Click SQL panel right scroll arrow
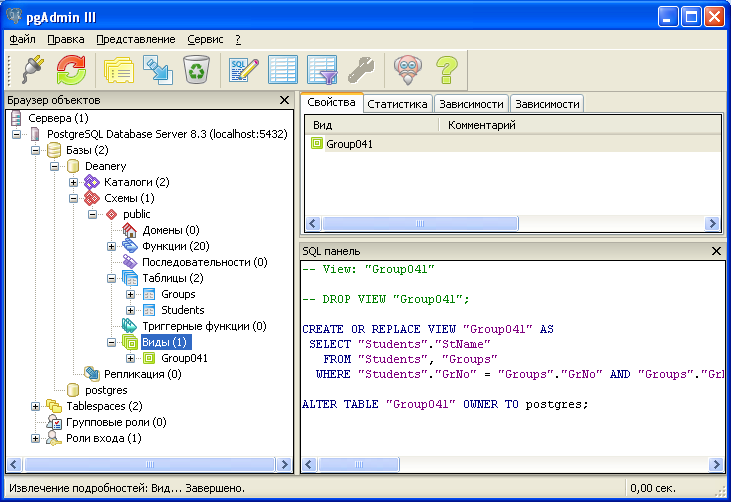The width and height of the screenshot is (731, 502). (716, 464)
